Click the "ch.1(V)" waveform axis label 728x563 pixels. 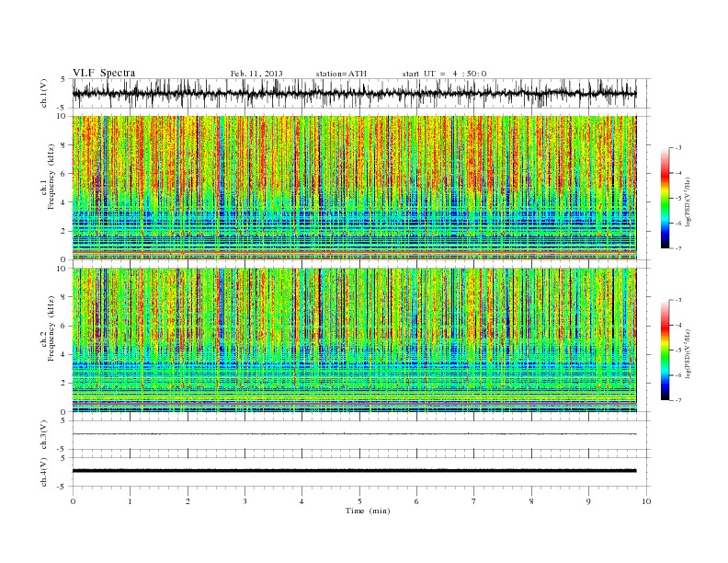pos(43,94)
